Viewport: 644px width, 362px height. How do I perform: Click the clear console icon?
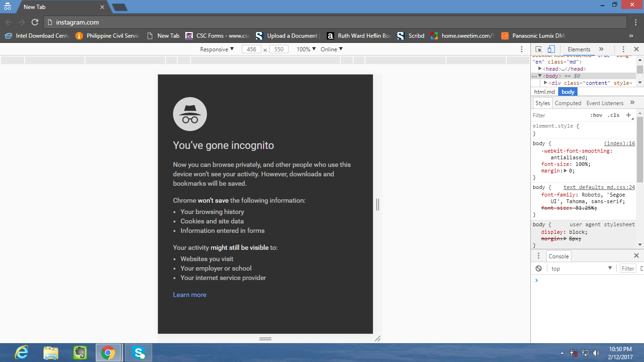(x=538, y=268)
